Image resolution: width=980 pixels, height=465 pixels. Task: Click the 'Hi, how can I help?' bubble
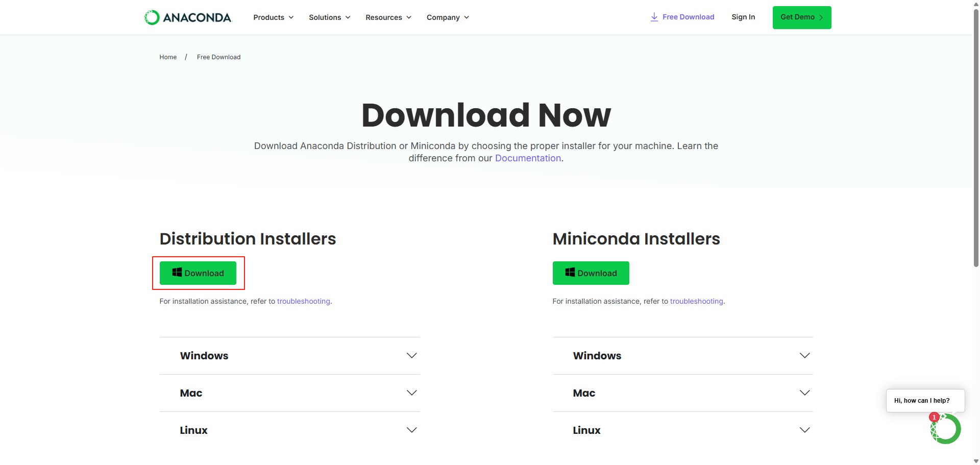pyautogui.click(x=925, y=401)
